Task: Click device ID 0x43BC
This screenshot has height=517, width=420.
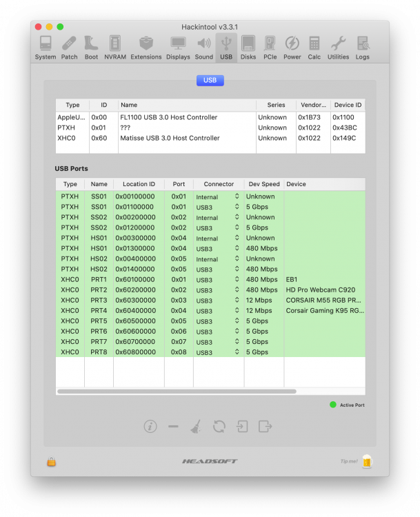Action: (345, 128)
